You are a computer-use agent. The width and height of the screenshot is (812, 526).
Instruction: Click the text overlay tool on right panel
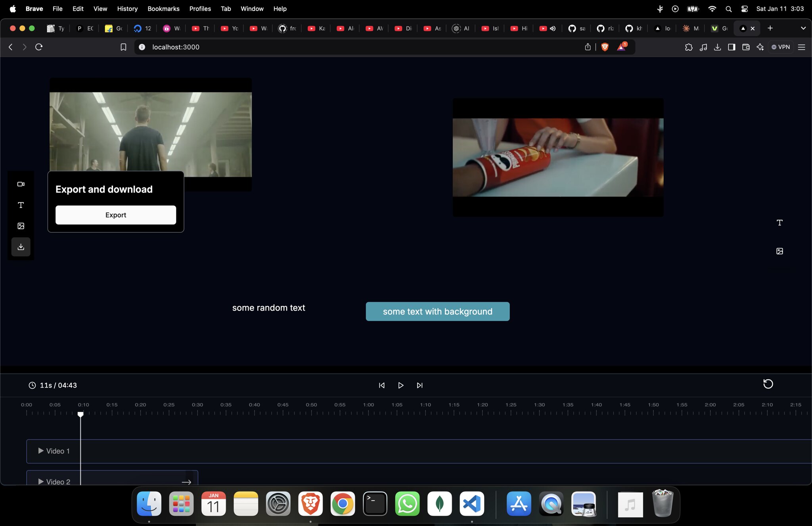point(779,223)
